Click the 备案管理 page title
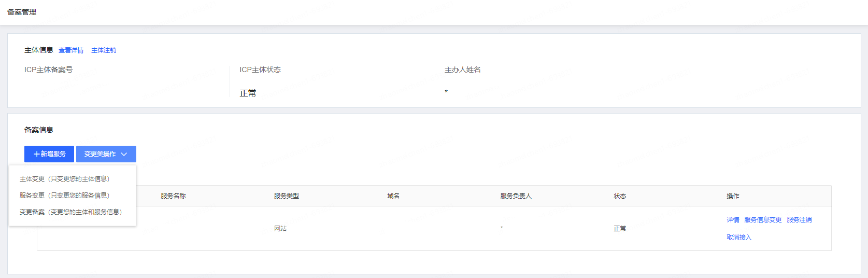This screenshot has height=278, width=868. (22, 12)
